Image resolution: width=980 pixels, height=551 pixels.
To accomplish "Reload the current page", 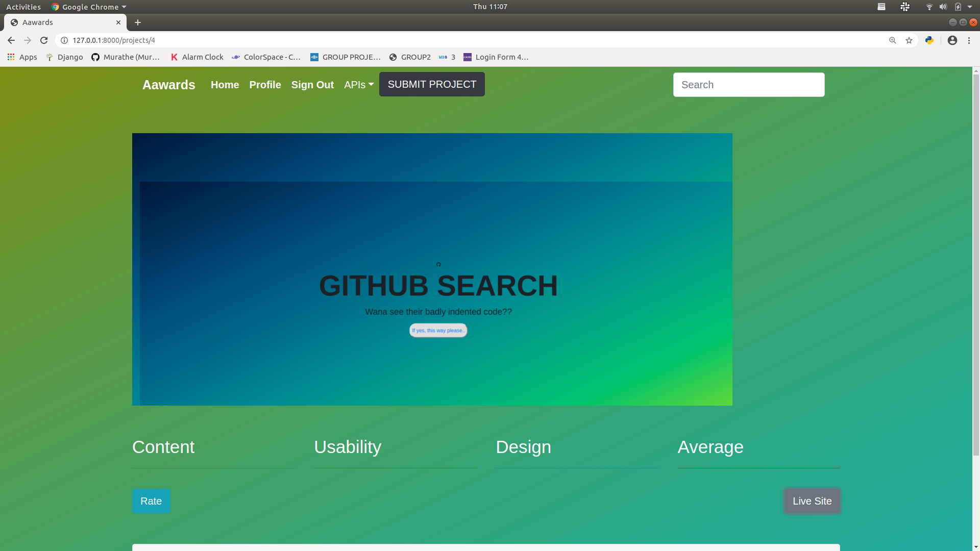I will [x=44, y=40].
